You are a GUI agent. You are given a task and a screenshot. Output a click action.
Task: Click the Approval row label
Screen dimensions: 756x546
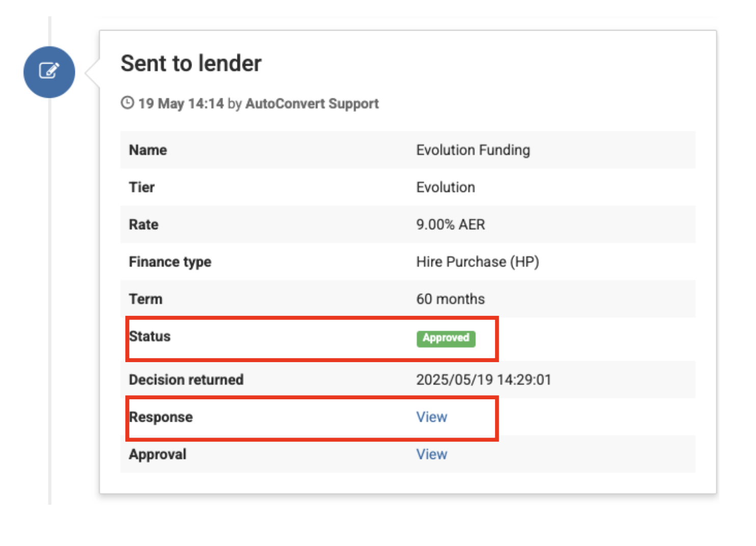157,454
